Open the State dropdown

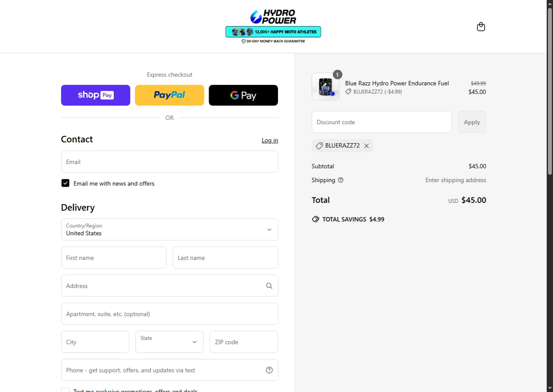coord(169,342)
